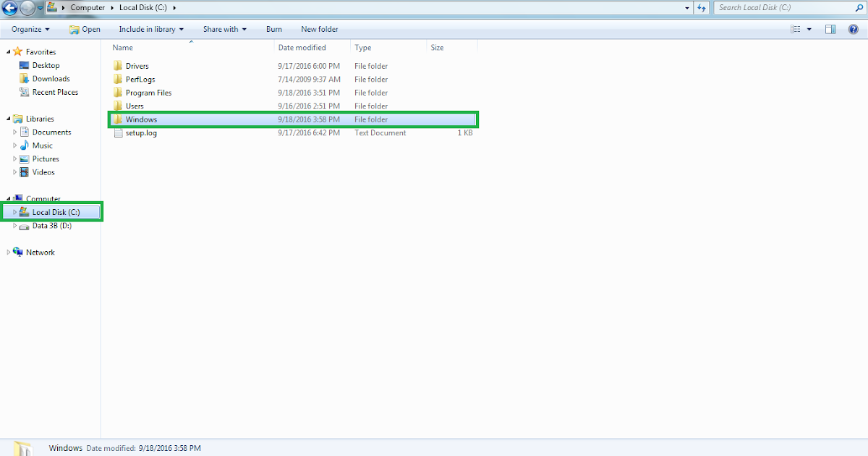
Task: Open Help with the question mark icon
Action: (x=854, y=29)
